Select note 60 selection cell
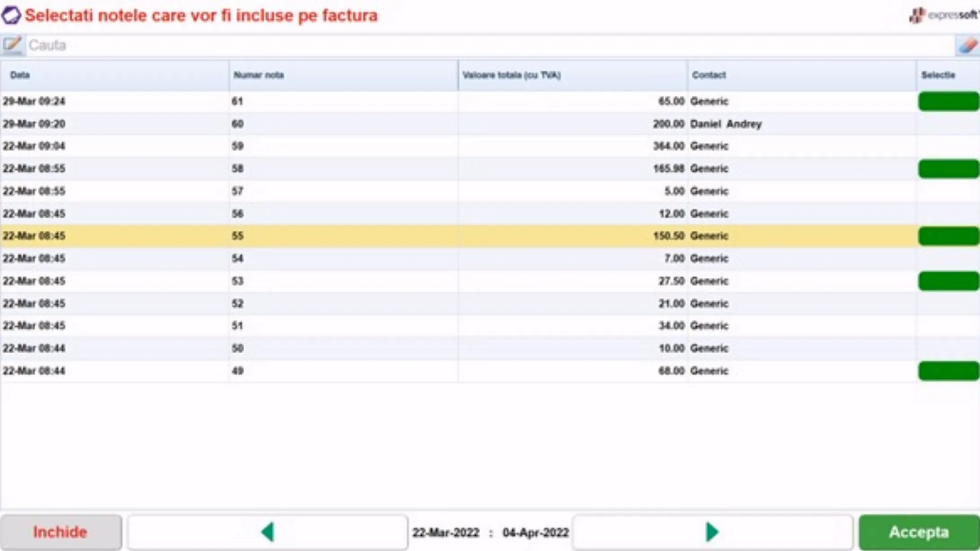 tap(949, 124)
